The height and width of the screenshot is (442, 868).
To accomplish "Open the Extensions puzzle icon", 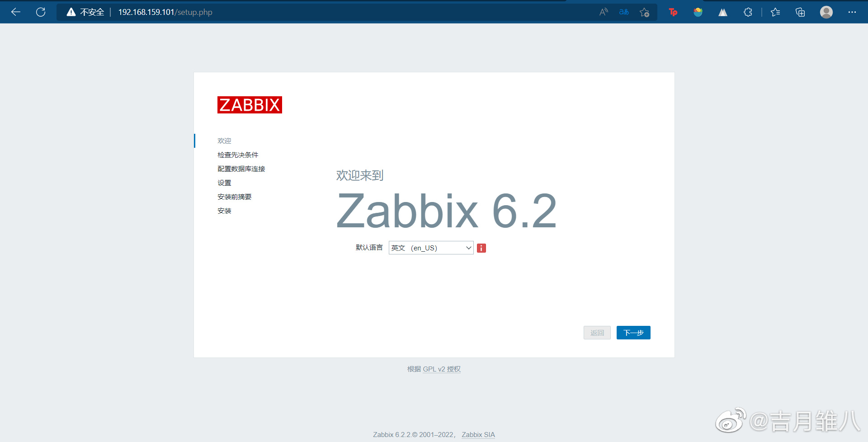I will click(748, 12).
